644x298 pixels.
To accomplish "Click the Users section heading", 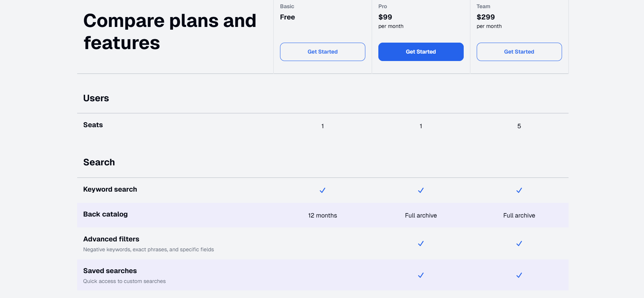I will coord(96,98).
